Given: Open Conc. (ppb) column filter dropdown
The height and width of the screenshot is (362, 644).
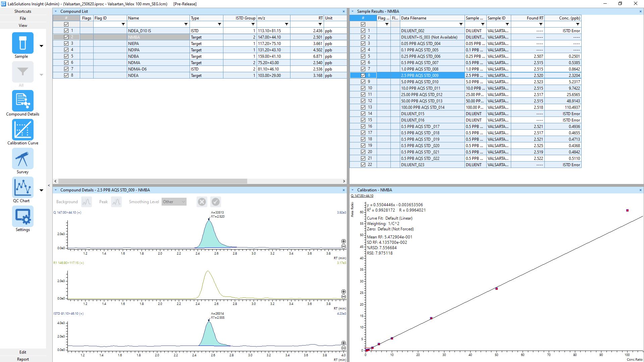Looking at the screenshot, I should (578, 24).
